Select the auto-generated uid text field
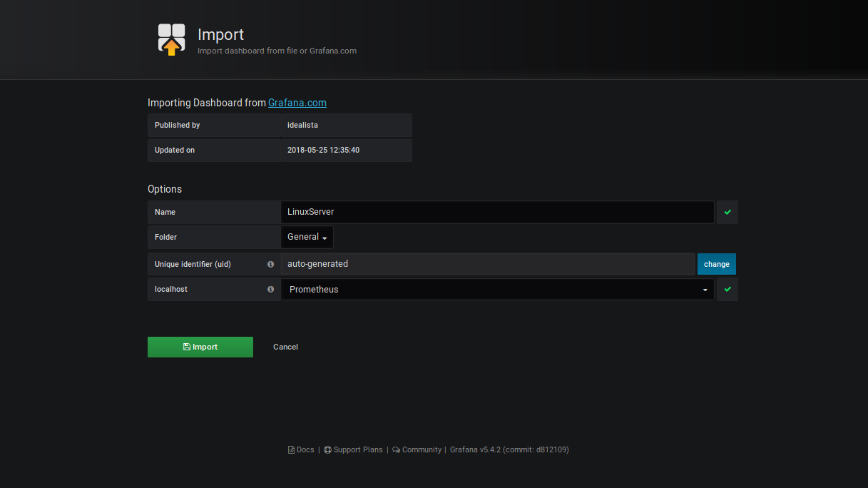 coord(489,264)
